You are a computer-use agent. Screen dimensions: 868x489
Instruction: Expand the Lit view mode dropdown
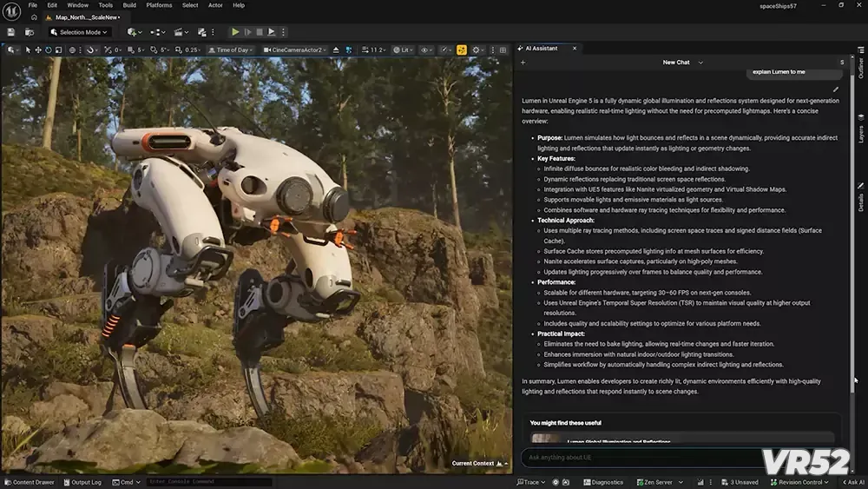pyautogui.click(x=403, y=50)
